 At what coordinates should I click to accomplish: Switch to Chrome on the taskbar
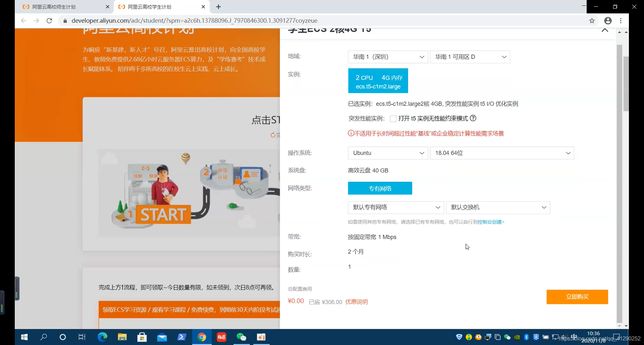point(202,337)
